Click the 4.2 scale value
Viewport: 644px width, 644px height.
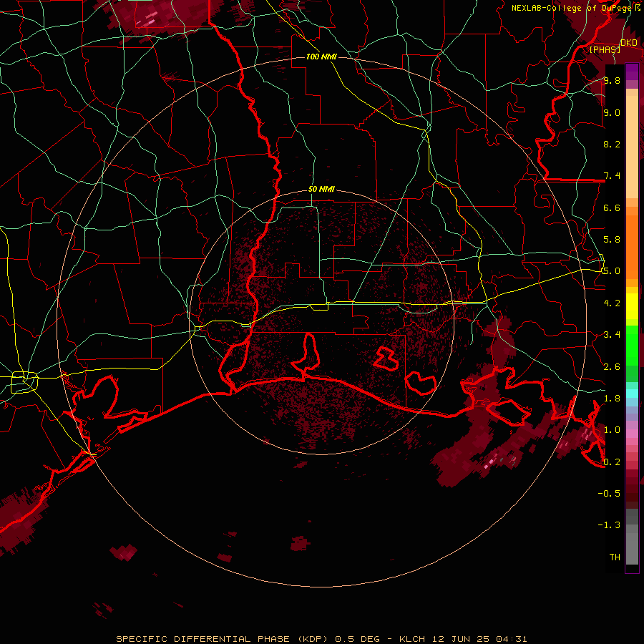coord(612,303)
